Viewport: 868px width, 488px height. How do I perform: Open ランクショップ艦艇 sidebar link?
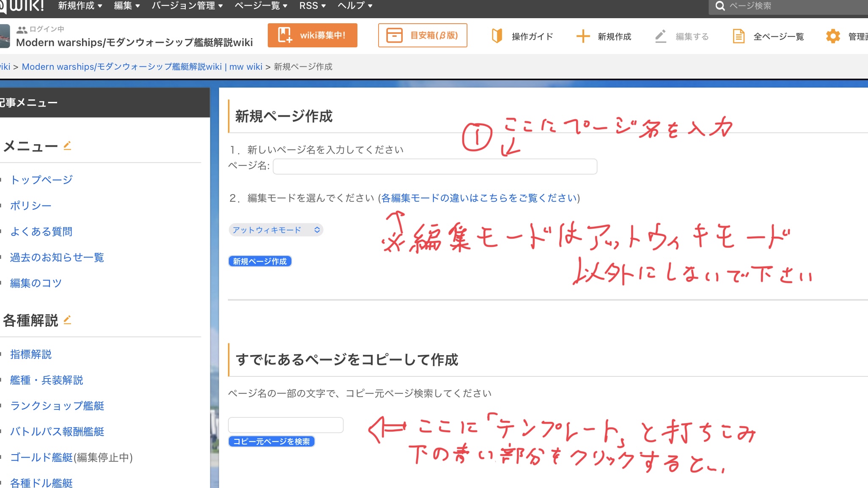coord(57,406)
